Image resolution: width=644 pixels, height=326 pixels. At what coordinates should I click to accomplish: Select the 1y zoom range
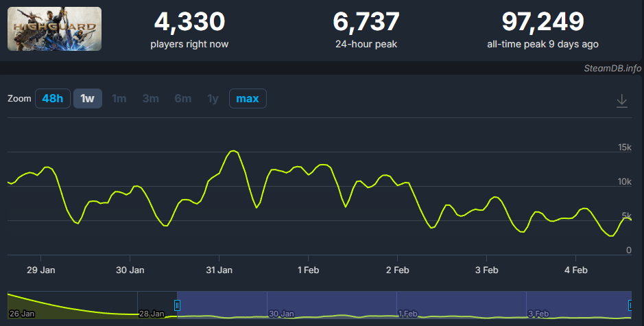pos(213,99)
